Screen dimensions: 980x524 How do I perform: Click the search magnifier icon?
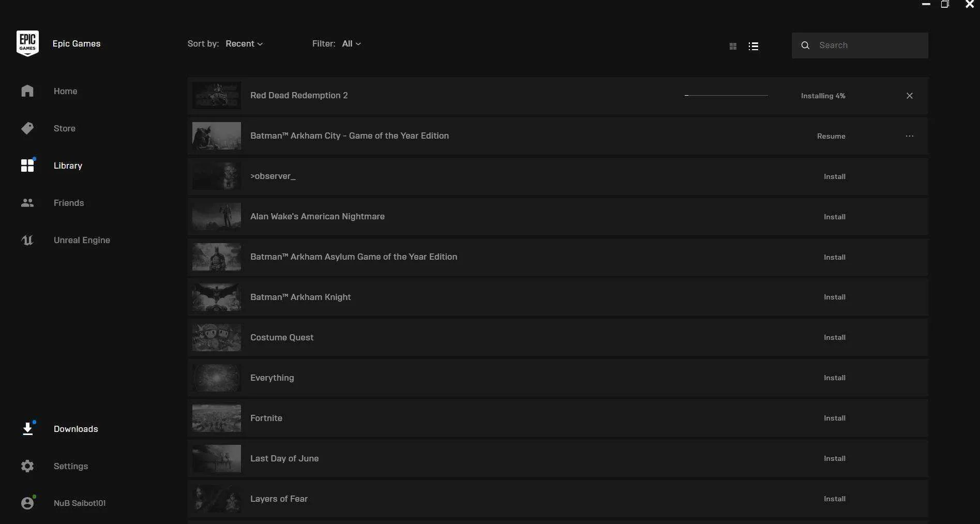pyautogui.click(x=805, y=46)
